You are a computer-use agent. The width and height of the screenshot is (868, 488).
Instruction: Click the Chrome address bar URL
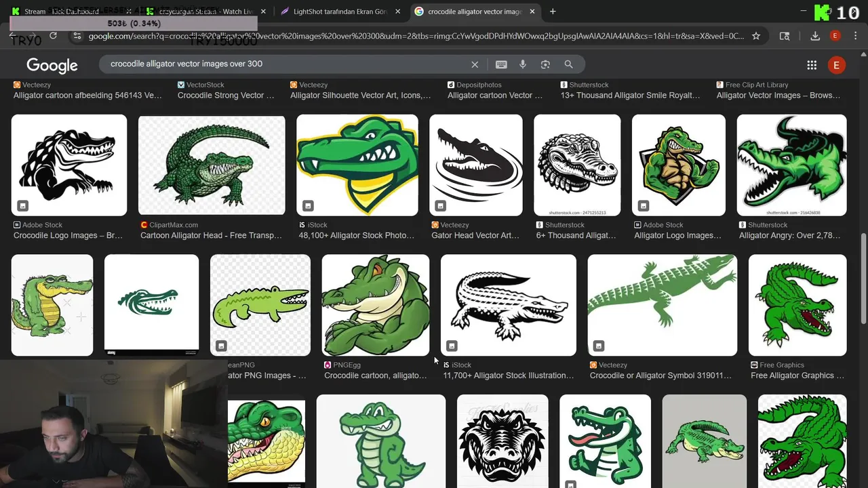tap(416, 36)
